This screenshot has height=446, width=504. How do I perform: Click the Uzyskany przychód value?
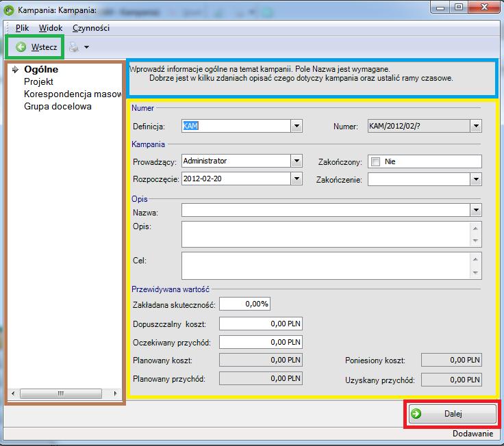451,380
